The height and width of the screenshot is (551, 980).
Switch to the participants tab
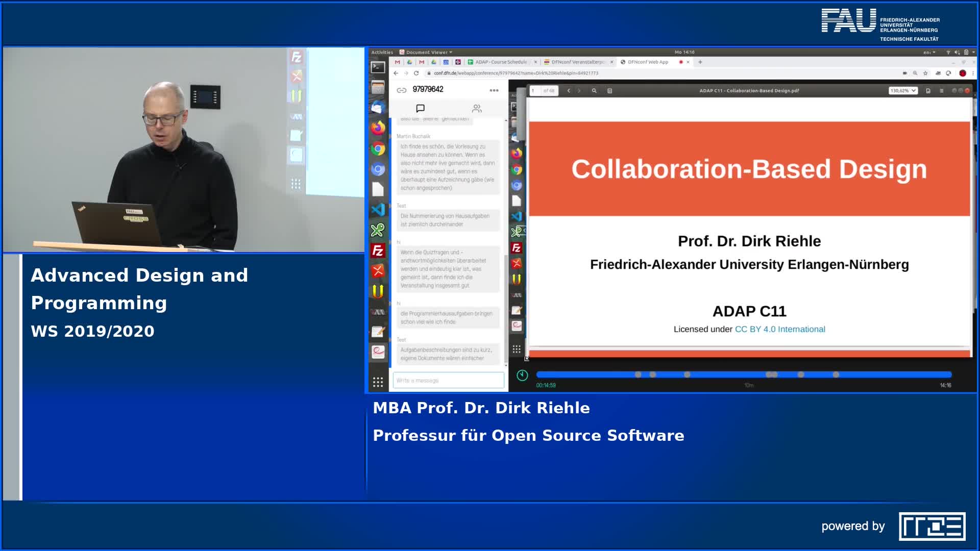477,108
